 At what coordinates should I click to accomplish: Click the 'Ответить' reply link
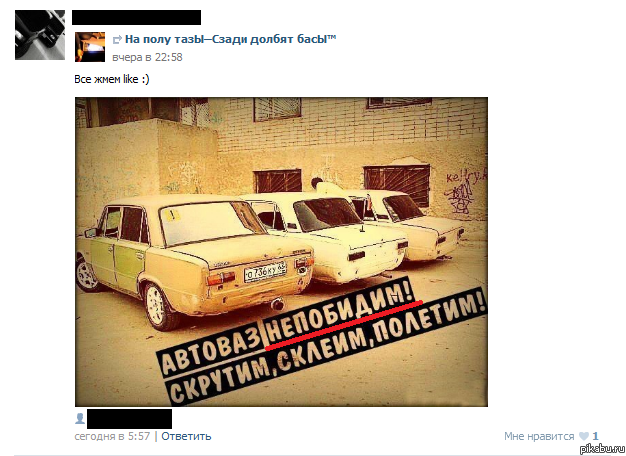186,436
